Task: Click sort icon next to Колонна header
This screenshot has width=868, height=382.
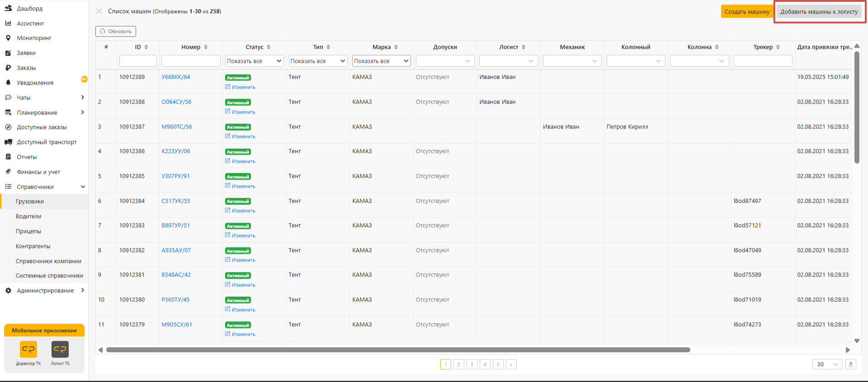Action: 717,47
